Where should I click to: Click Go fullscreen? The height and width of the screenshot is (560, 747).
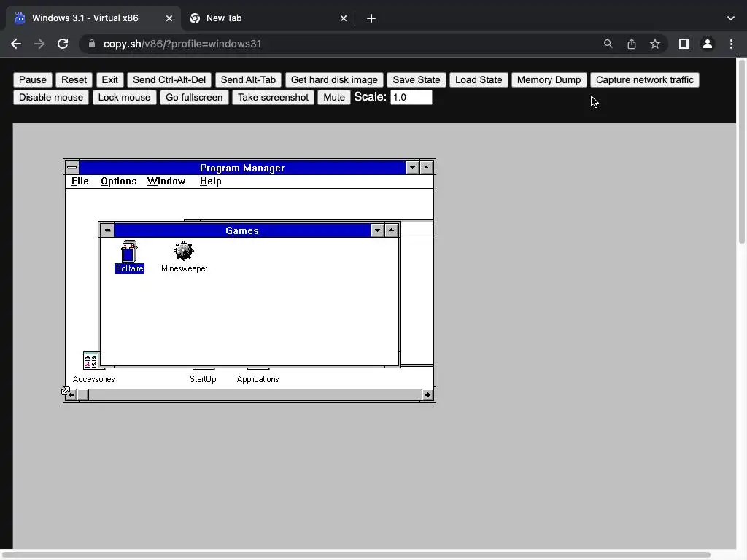pos(194,98)
